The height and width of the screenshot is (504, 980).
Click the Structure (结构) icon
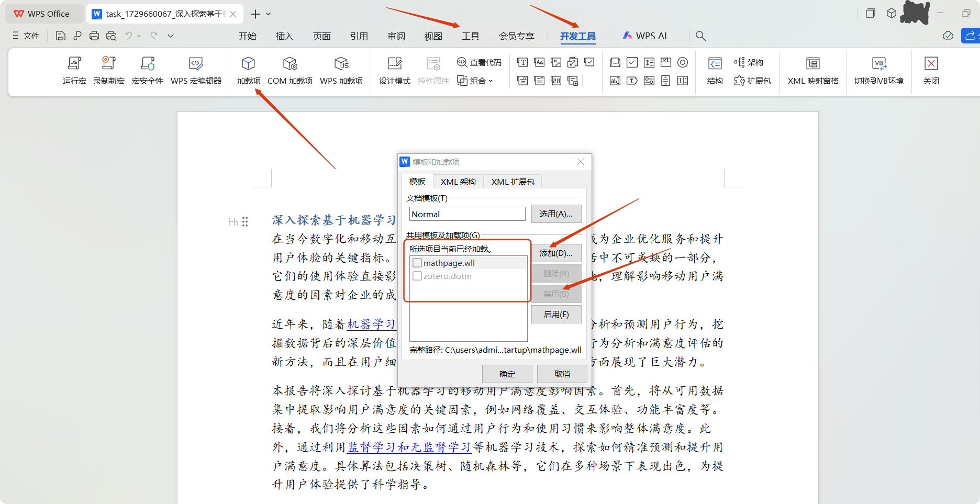(715, 71)
